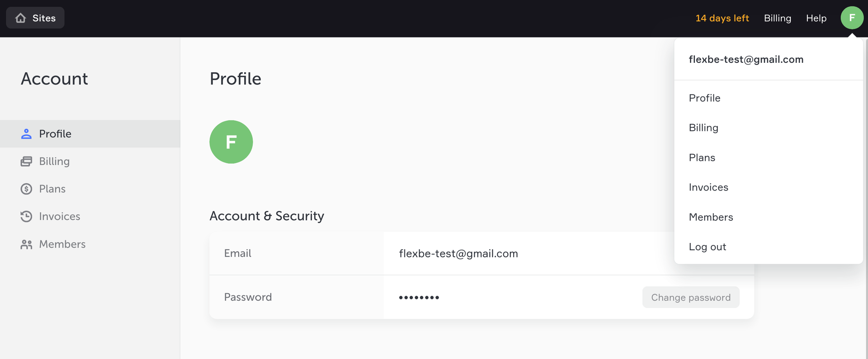Click the Profile person icon in sidebar
This screenshot has width=868, height=359.
click(26, 134)
